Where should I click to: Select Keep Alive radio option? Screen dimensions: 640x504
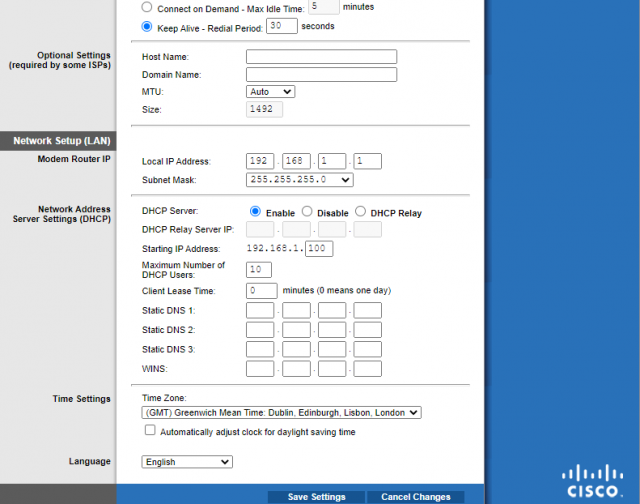click(x=148, y=27)
